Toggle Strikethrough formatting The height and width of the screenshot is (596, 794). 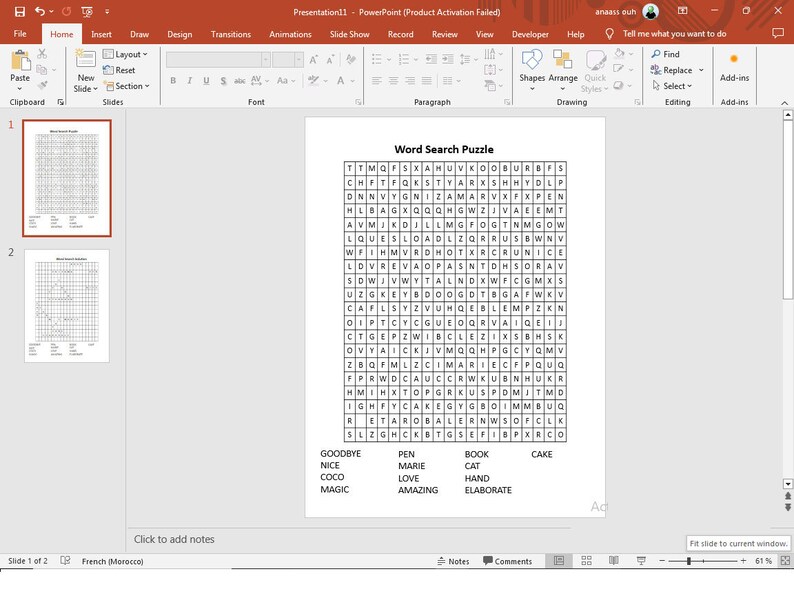click(x=240, y=81)
